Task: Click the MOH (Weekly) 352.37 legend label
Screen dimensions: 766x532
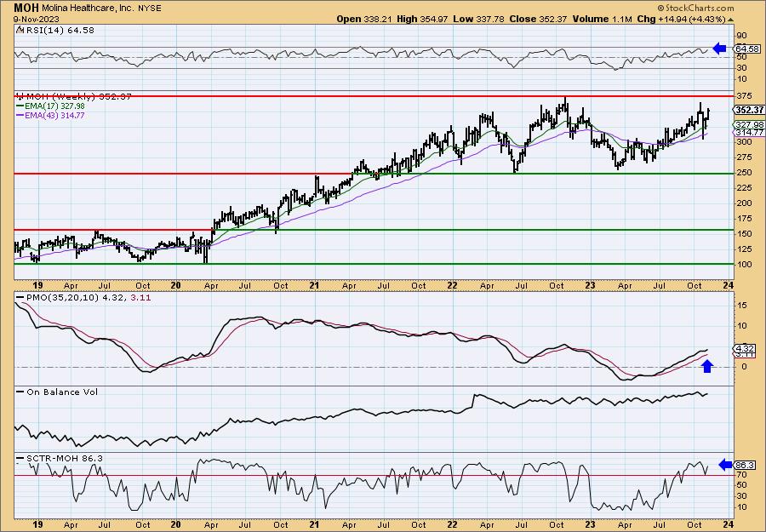Action: 78,97
